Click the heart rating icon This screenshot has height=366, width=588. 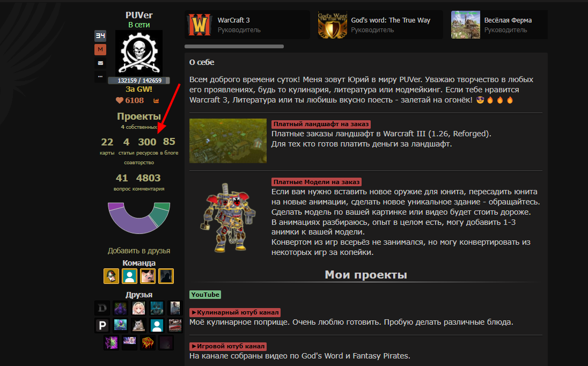119,100
